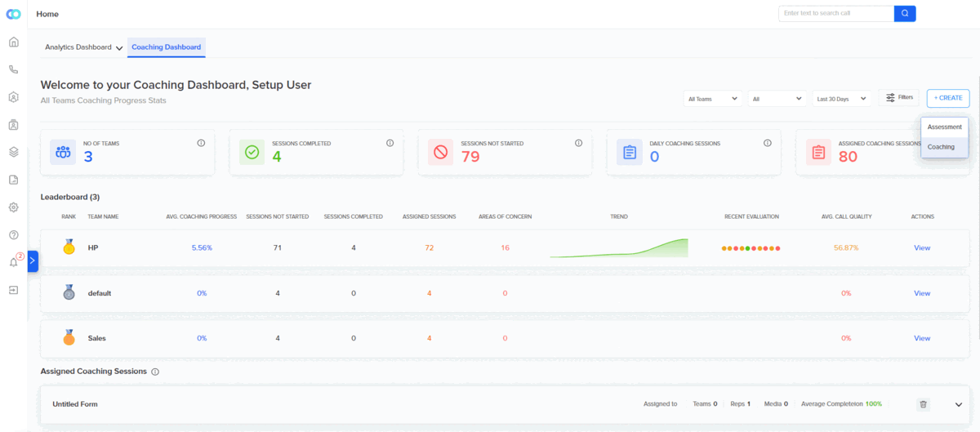This screenshot has width=980, height=432.
Task: Open the settings gear in sidebar
Action: tap(13, 207)
